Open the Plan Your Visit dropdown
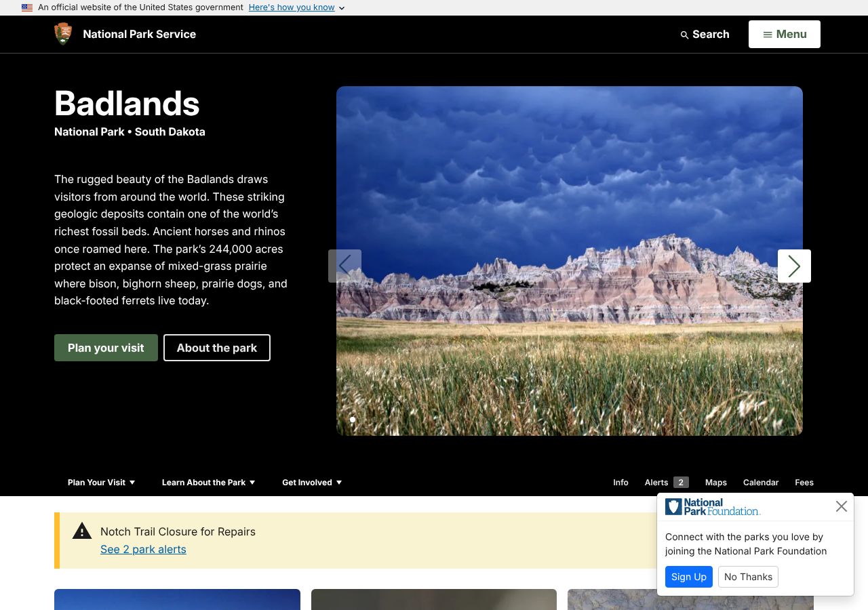 pos(102,483)
